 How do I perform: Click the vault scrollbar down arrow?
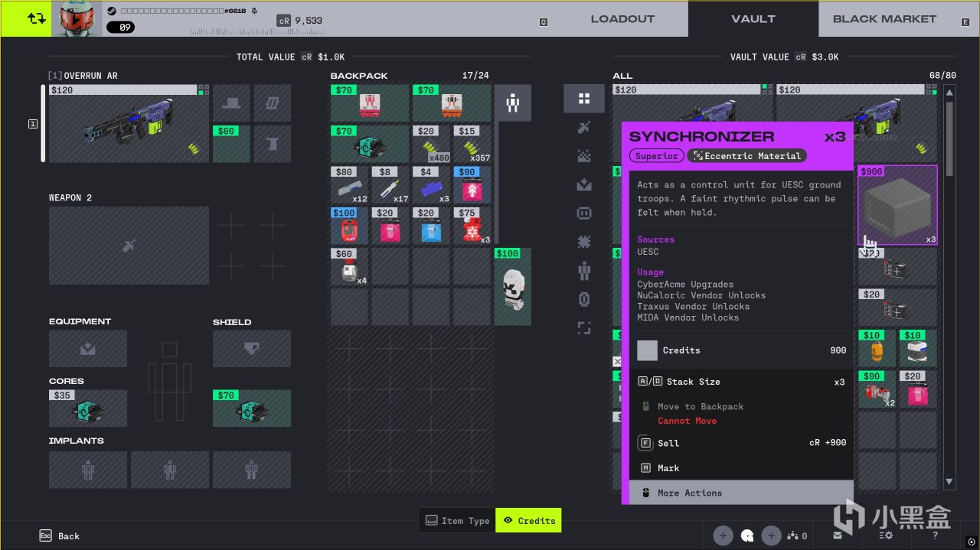click(949, 483)
